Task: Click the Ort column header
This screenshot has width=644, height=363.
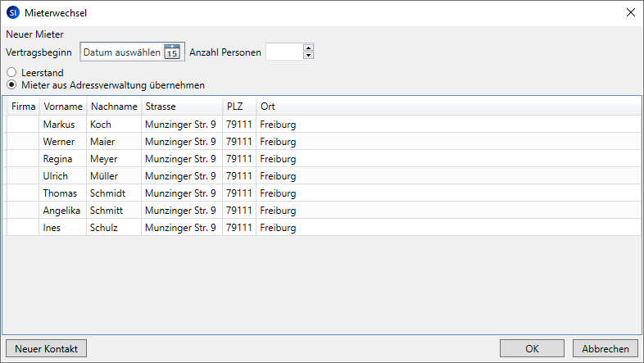Action: pos(268,107)
